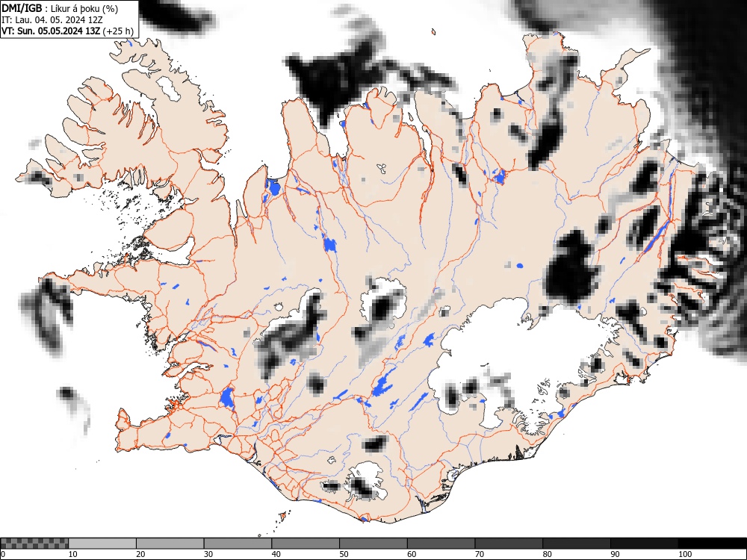Select the 90–100% black legend swatch
Image resolution: width=747 pixels, height=560 pixels.
pyautogui.click(x=644, y=544)
